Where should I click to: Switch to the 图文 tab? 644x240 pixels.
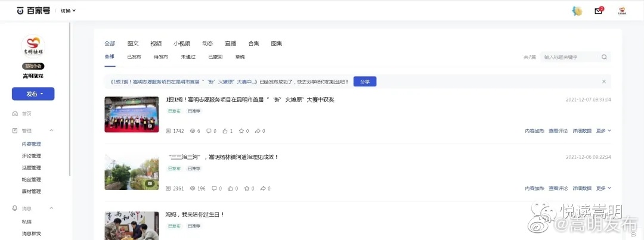point(133,43)
